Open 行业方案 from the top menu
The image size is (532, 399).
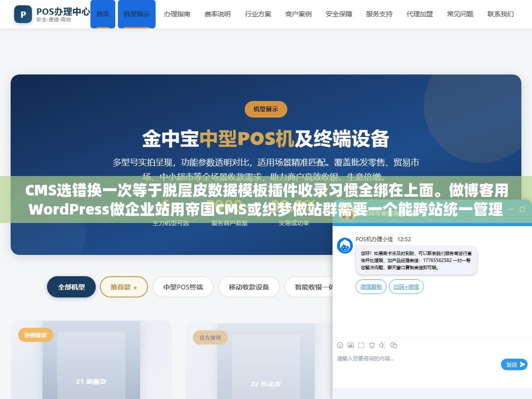[x=258, y=14]
